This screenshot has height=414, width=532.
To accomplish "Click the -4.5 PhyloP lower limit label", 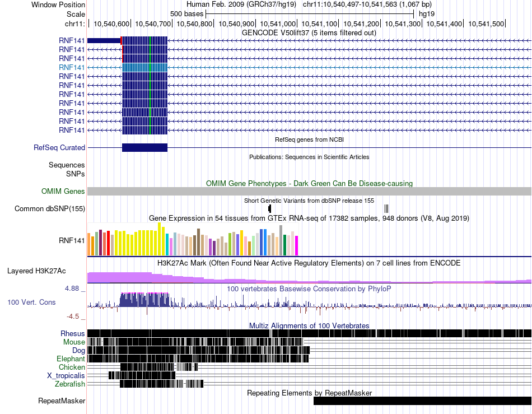I will pyautogui.click(x=73, y=317).
